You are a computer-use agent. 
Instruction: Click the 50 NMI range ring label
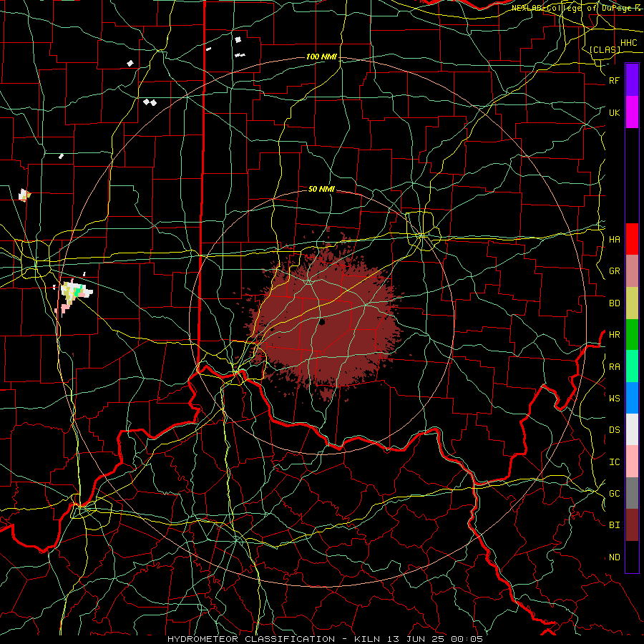pyautogui.click(x=321, y=189)
